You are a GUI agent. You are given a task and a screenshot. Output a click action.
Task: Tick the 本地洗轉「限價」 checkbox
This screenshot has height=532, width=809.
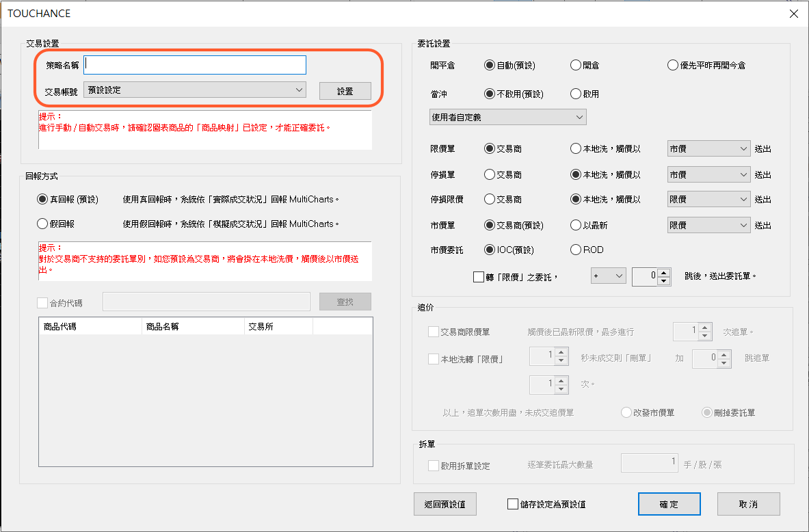pyautogui.click(x=434, y=358)
